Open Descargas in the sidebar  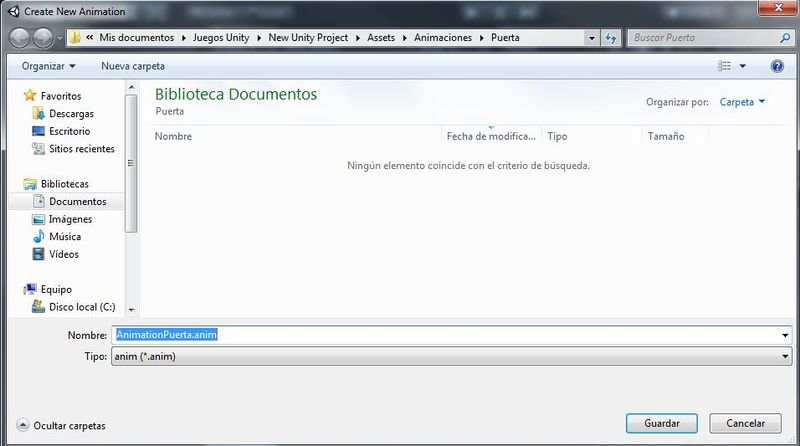click(x=71, y=114)
